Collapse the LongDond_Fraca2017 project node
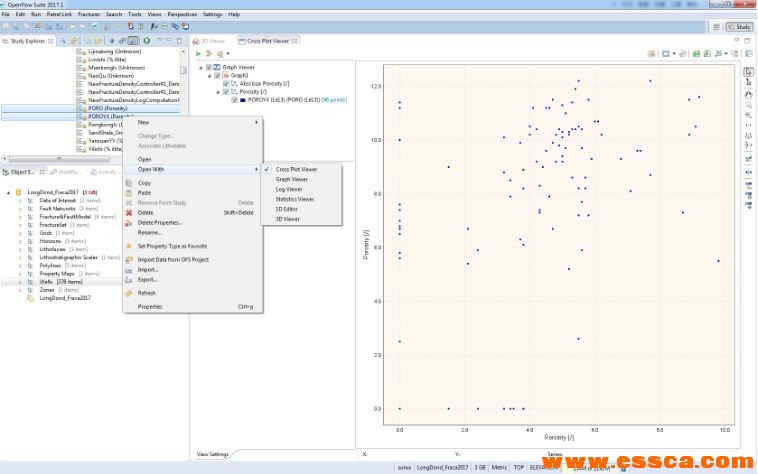Image resolution: width=758 pixels, height=474 pixels. click(x=8, y=192)
